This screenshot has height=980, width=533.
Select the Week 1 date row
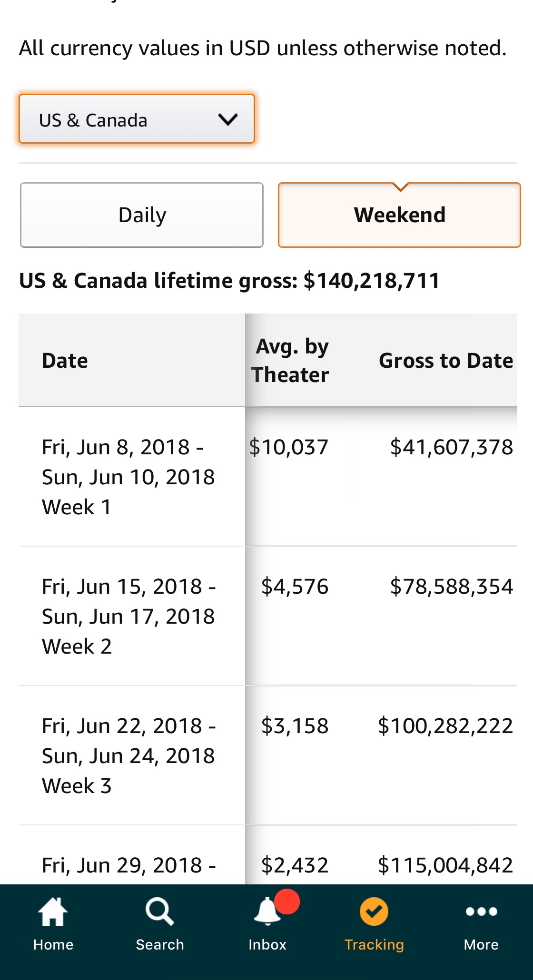128,477
